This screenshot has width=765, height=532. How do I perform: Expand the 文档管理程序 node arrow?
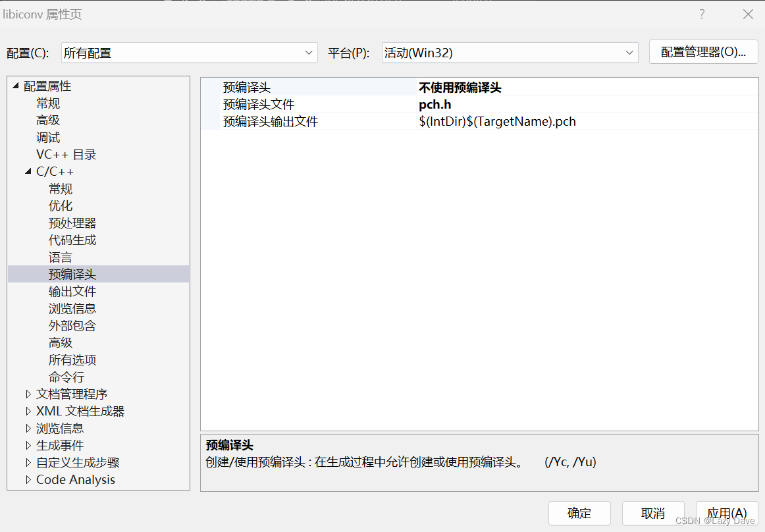28,394
